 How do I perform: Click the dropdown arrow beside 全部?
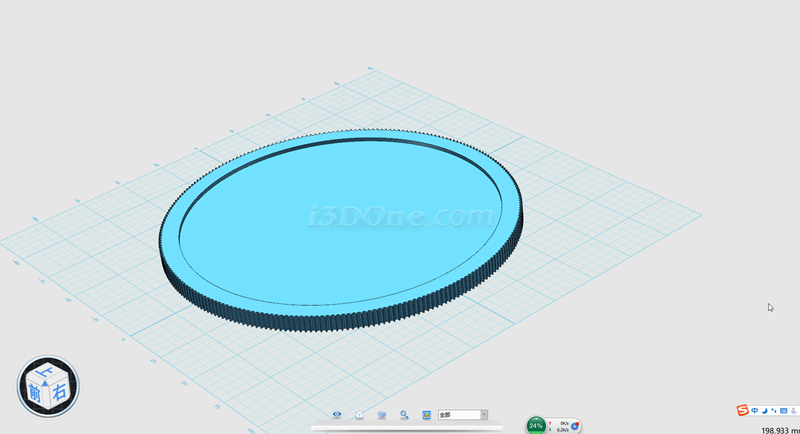(484, 414)
